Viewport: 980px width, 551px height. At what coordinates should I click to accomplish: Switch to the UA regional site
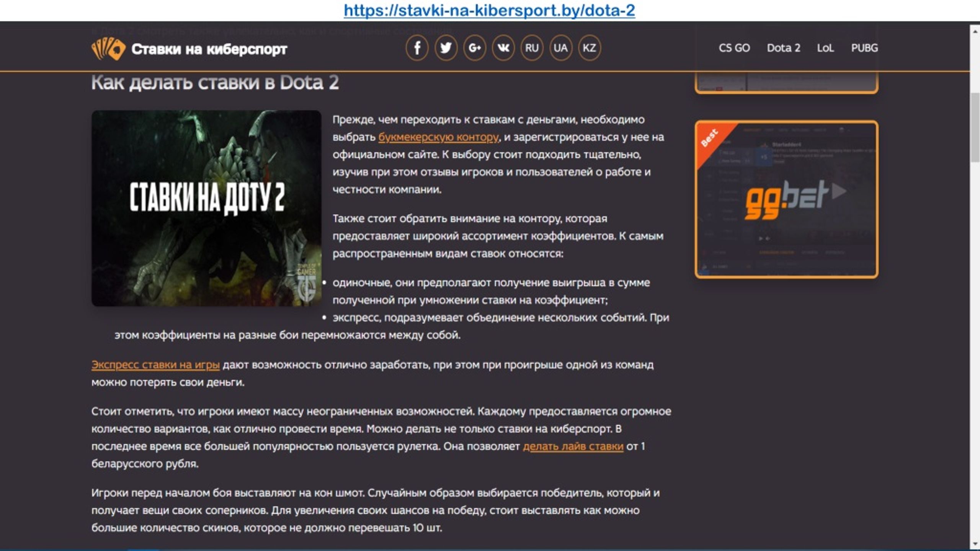560,48
